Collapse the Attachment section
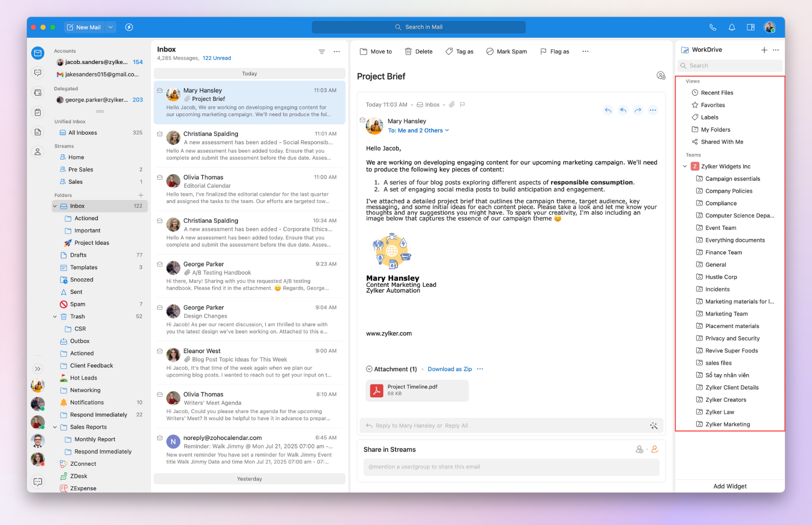The width and height of the screenshot is (812, 525). tap(369, 369)
